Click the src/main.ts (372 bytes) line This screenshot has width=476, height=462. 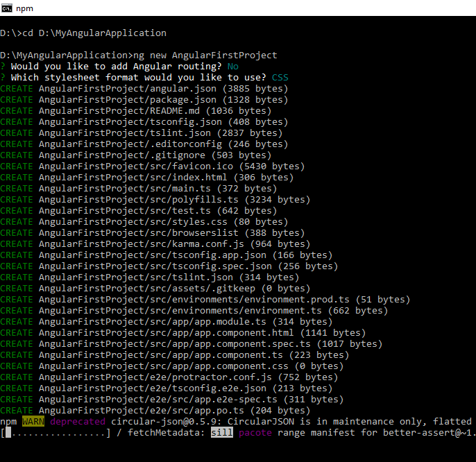tap(139, 189)
